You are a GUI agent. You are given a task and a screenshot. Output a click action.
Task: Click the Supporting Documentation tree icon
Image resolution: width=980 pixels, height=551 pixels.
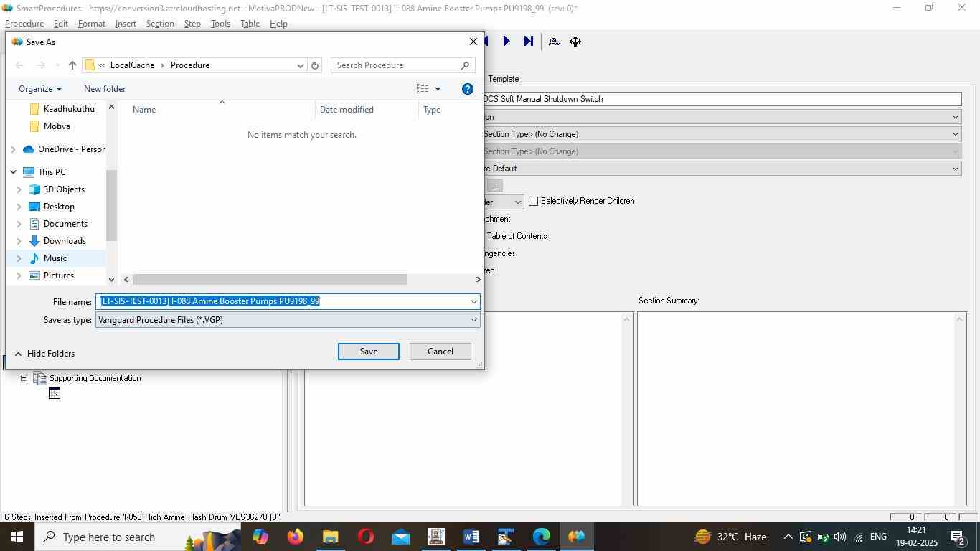[x=40, y=378]
